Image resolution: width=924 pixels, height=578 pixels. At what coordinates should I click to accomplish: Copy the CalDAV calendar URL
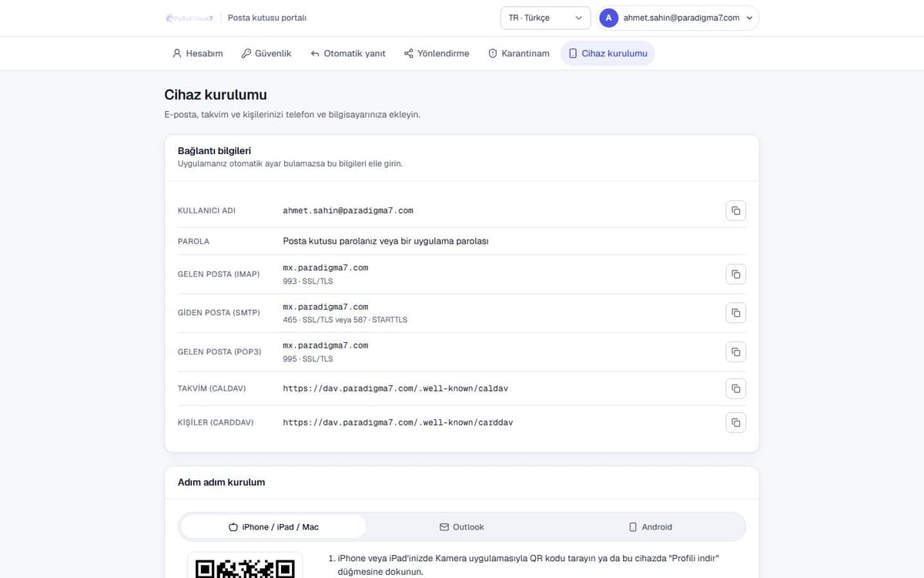[735, 388]
